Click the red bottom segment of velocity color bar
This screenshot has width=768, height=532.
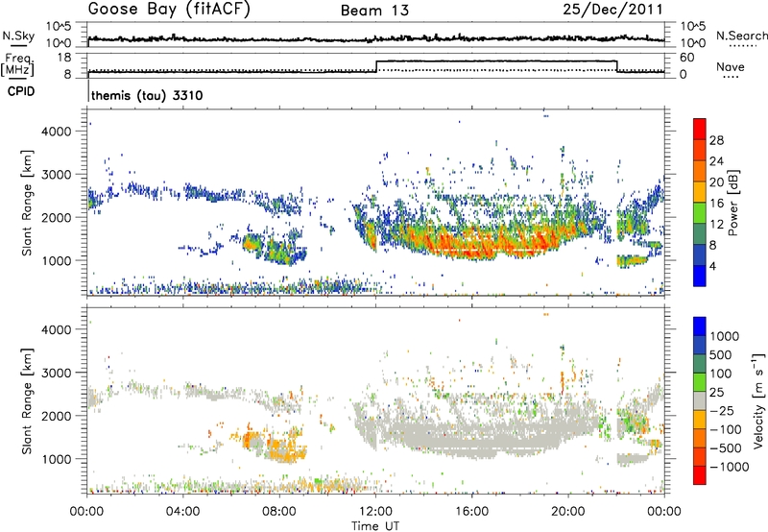[x=700, y=475]
